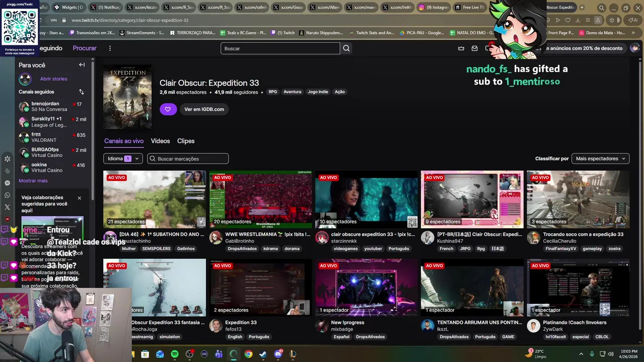Open Steam from the taskbar
Image resolution: width=644 pixels, height=362 pixels.
pos(263,354)
